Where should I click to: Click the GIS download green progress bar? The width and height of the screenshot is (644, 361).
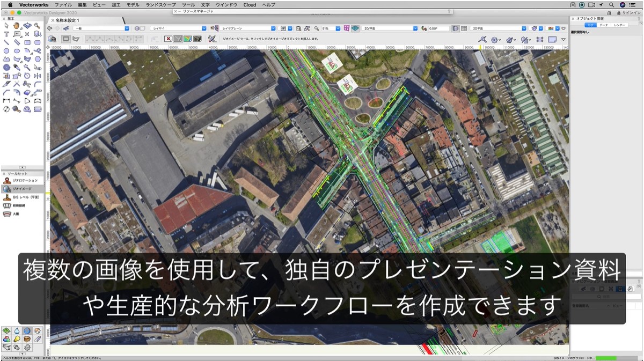click(606, 358)
